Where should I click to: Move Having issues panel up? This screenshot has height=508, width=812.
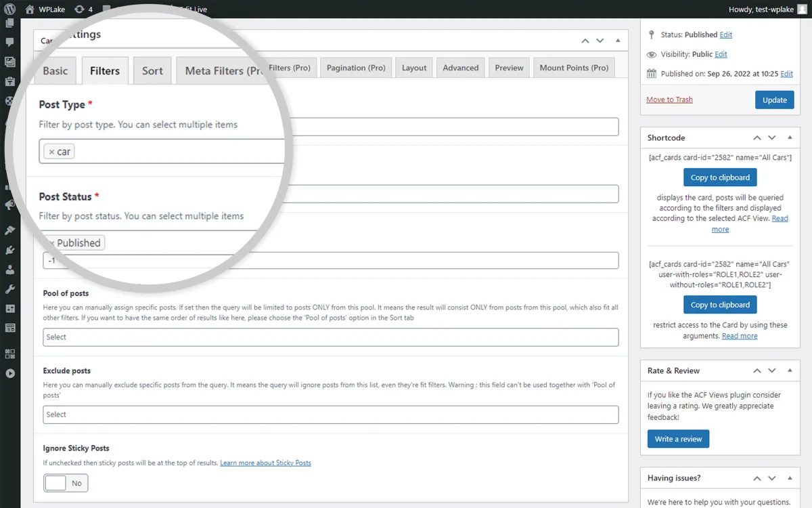(x=757, y=478)
